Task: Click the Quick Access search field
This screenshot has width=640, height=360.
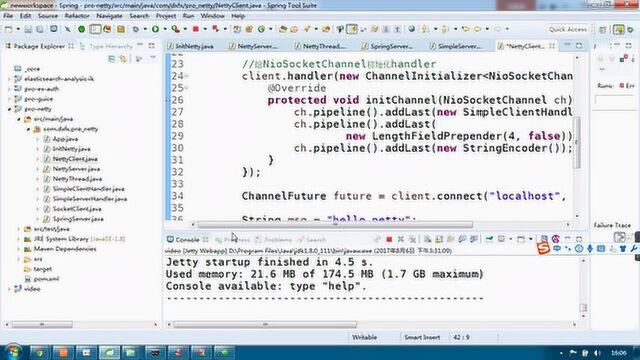Action: [568, 29]
